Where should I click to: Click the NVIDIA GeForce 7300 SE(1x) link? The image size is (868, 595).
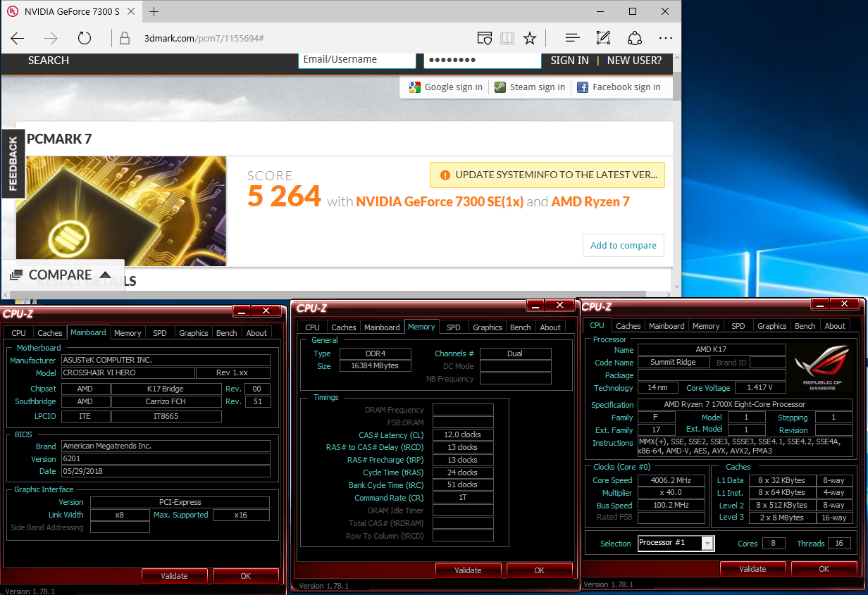[440, 202]
